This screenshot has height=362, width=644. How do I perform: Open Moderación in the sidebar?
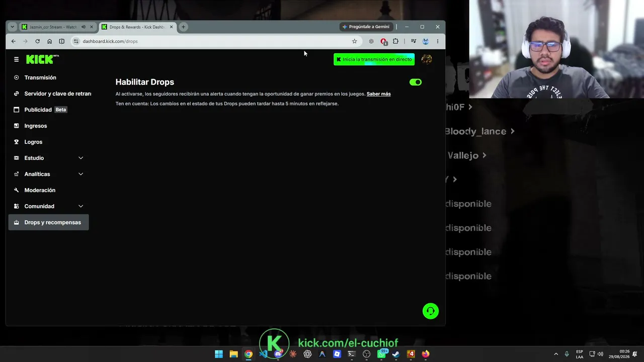[x=49, y=190]
